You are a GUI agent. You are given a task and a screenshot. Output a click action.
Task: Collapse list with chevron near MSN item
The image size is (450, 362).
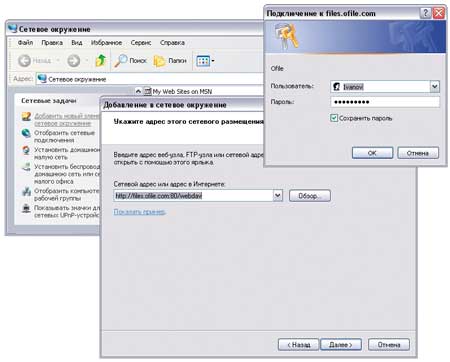pyautogui.click(x=138, y=91)
